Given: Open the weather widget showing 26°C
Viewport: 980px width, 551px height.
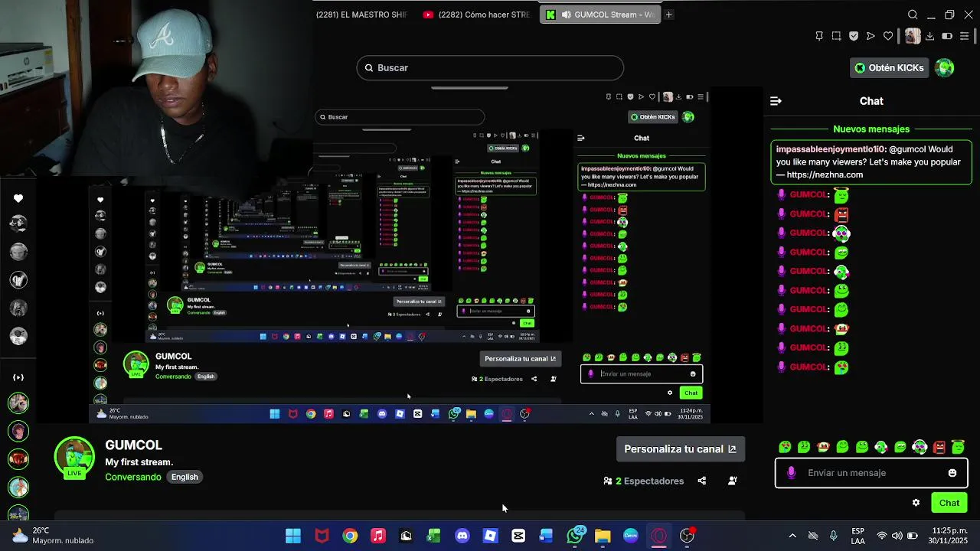Looking at the screenshot, I should click(52, 536).
